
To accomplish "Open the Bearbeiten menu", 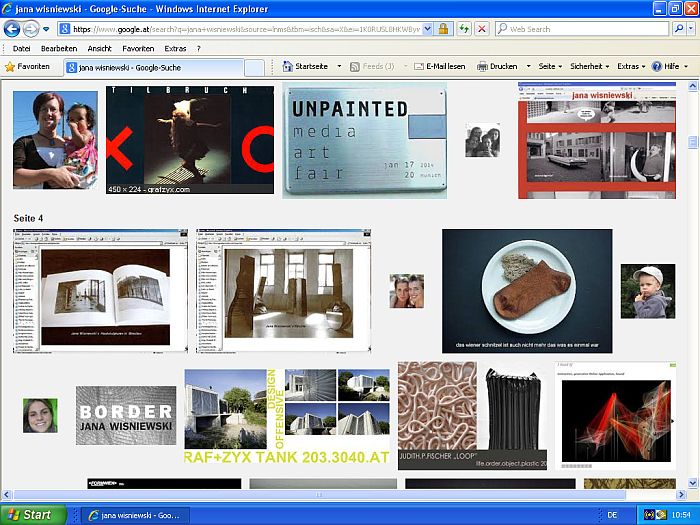I will (59, 49).
